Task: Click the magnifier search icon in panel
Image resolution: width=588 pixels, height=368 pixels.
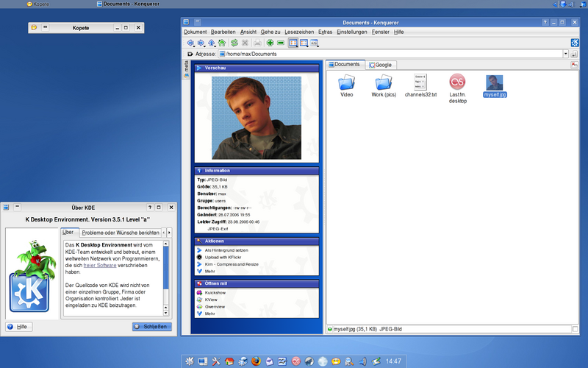Action: tap(349, 361)
